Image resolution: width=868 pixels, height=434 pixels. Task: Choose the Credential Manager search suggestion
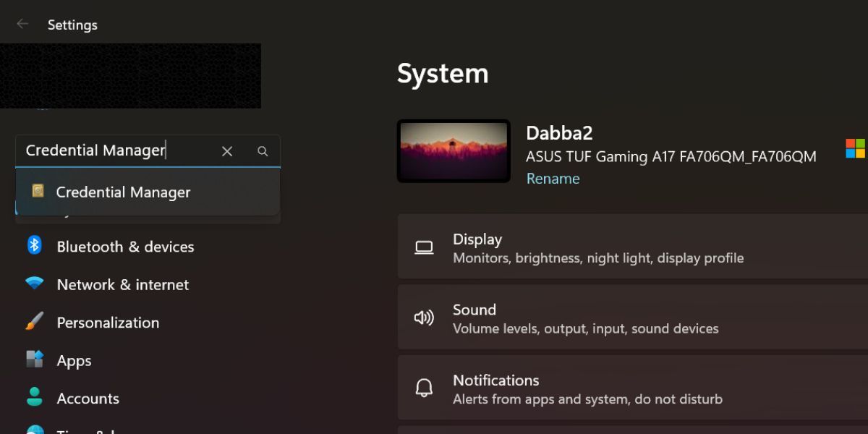tap(123, 192)
